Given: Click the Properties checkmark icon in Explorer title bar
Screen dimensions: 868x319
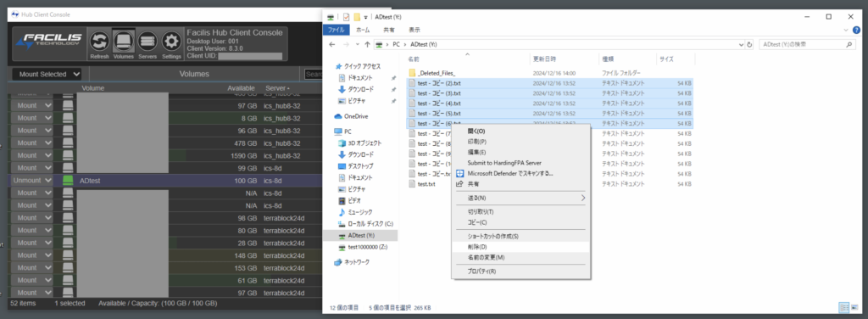Looking at the screenshot, I should coord(346,17).
